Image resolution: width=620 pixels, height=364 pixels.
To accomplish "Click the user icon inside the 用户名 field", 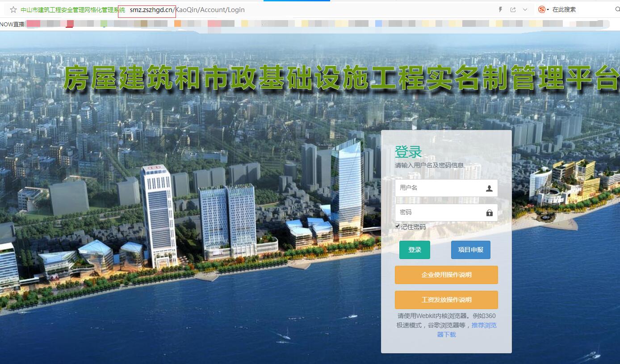I will (x=489, y=188).
